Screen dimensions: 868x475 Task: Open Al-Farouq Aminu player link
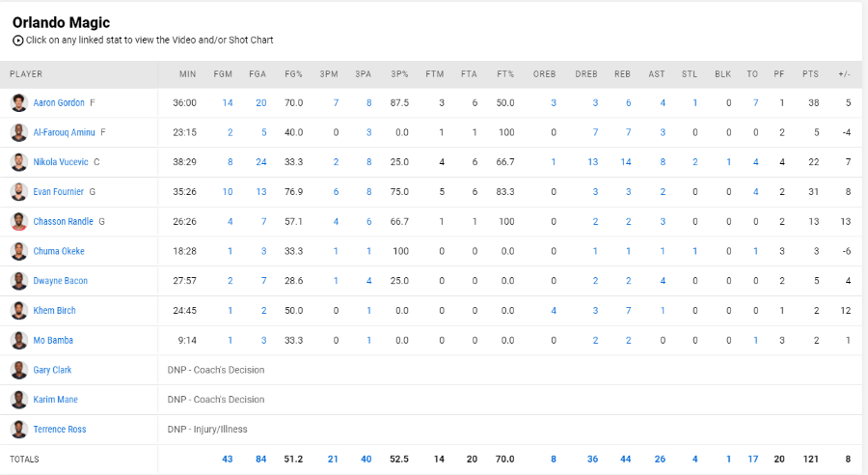point(64,132)
